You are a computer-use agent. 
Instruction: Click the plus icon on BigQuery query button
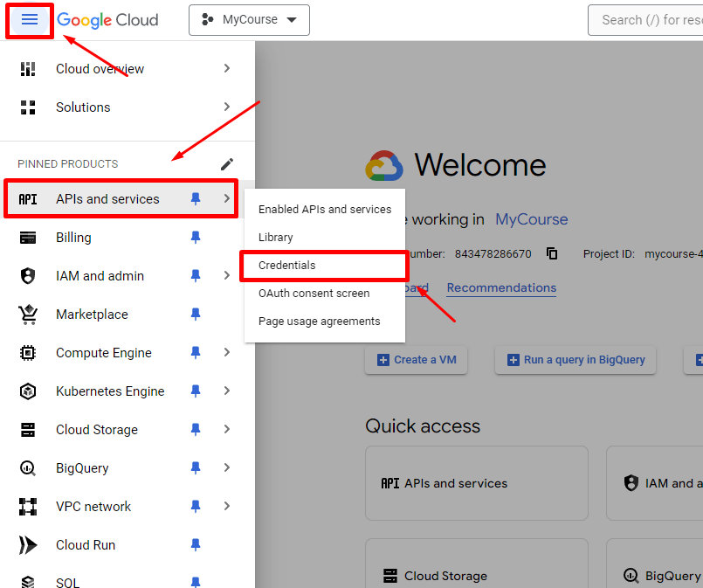click(x=513, y=360)
